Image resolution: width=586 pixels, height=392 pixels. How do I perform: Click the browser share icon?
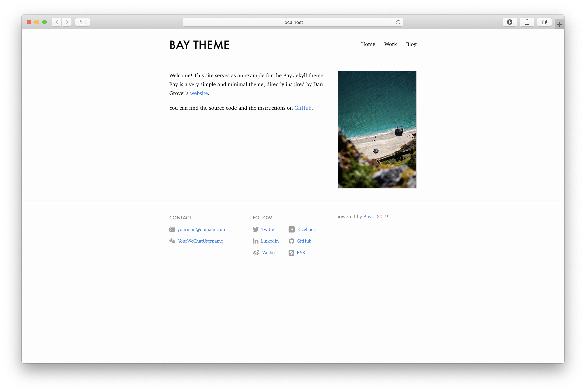[x=527, y=21]
